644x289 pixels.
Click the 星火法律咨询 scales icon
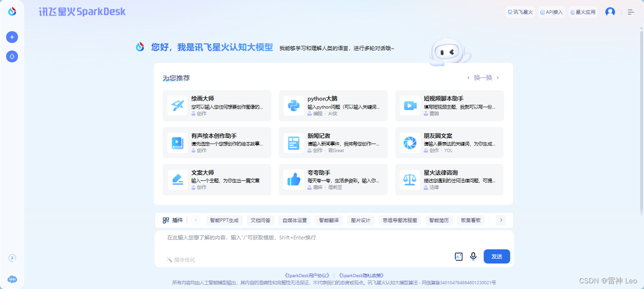click(x=409, y=179)
